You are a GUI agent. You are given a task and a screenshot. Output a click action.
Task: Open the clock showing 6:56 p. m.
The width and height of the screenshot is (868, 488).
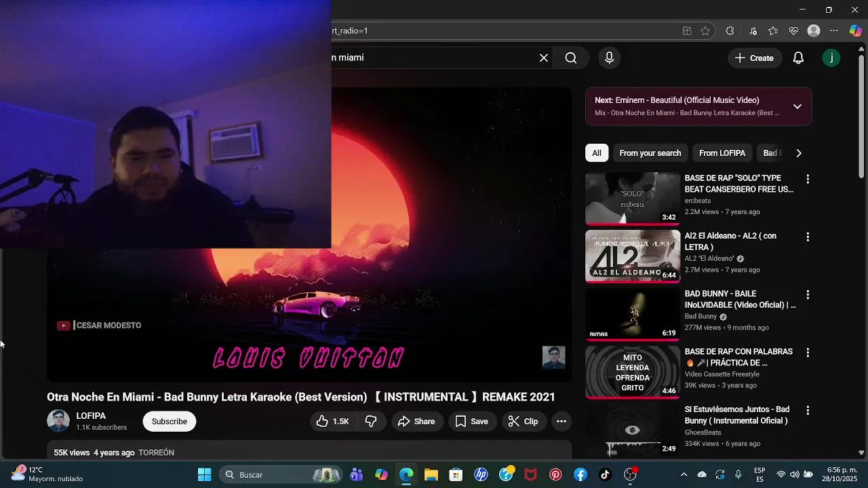841,474
